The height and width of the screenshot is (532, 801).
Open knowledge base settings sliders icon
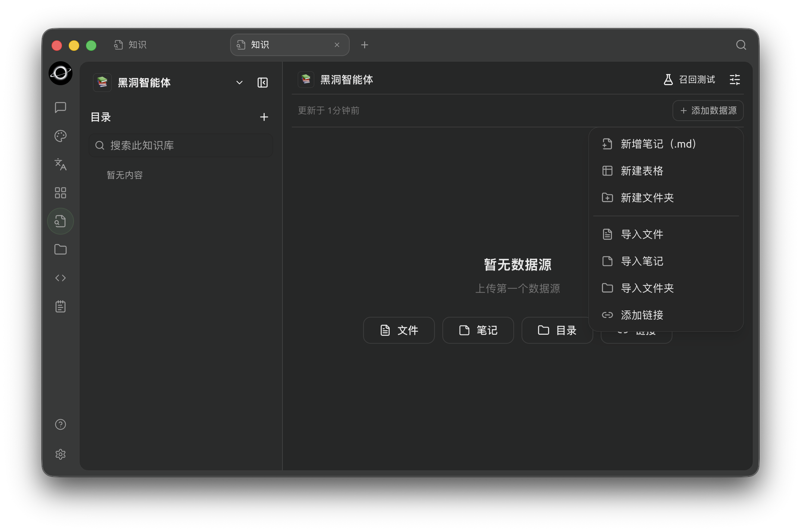click(x=734, y=80)
